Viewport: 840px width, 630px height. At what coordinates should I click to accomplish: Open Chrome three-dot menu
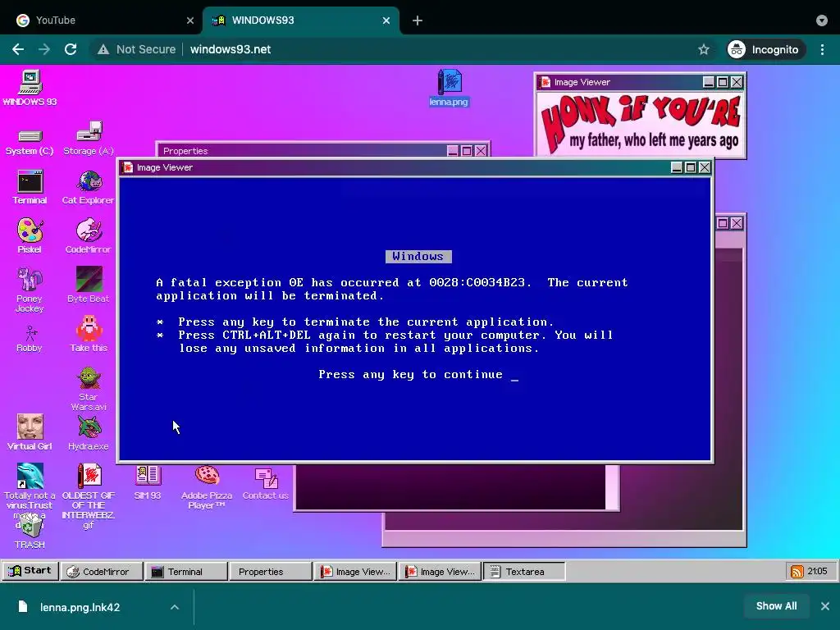[x=822, y=49]
